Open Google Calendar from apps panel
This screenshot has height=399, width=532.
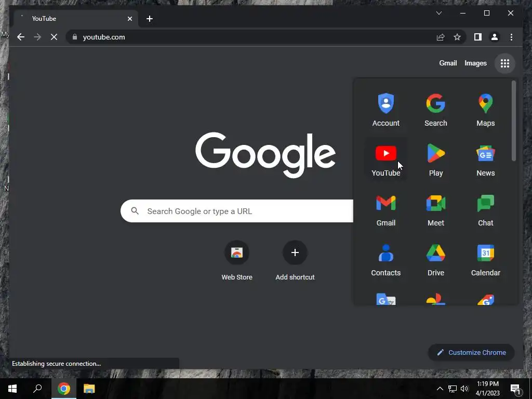(486, 260)
